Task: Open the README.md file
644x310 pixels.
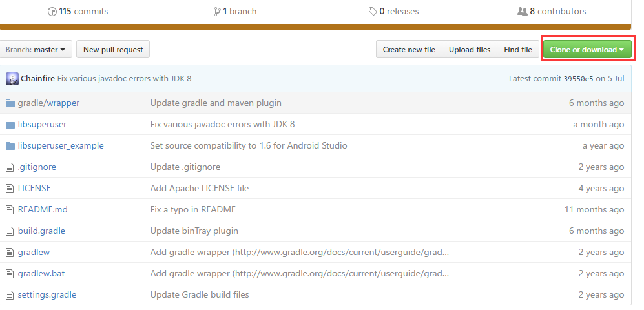Action: (x=43, y=209)
